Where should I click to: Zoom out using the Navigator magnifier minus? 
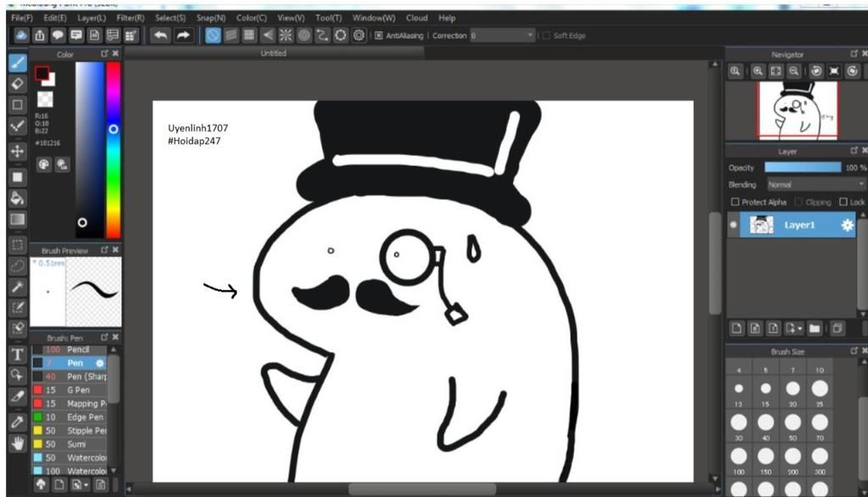tap(793, 71)
